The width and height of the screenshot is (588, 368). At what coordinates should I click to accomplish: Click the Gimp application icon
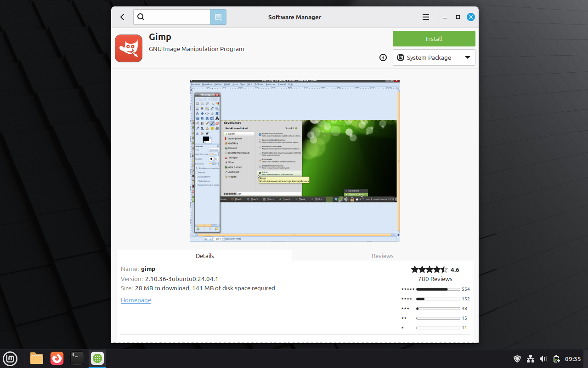pyautogui.click(x=129, y=48)
